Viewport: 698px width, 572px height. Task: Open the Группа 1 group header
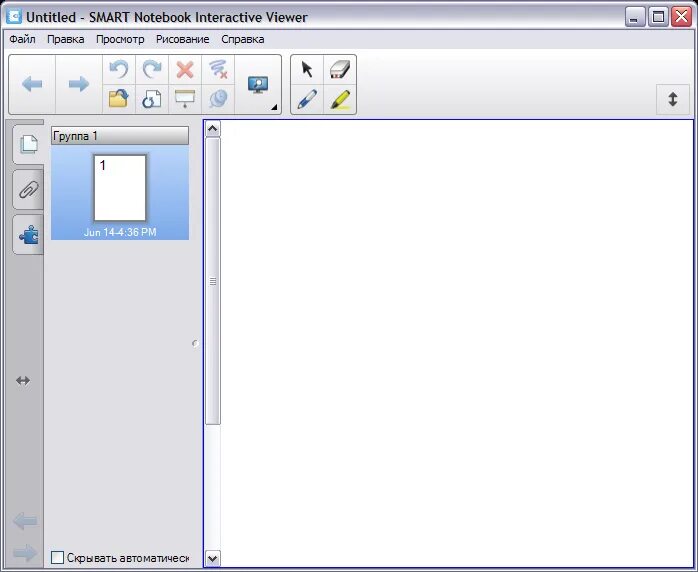pos(120,136)
